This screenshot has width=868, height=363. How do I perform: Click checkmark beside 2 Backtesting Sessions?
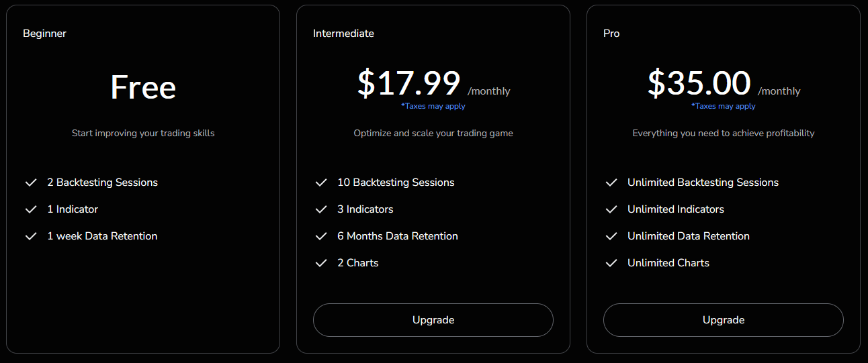[31, 183]
